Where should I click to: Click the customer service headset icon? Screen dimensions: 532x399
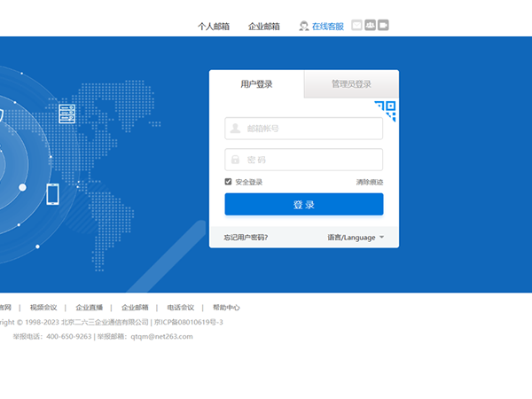pyautogui.click(x=304, y=26)
